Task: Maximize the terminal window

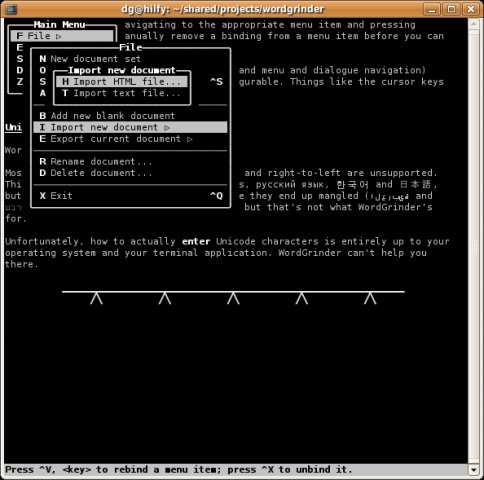Action: pos(451,9)
